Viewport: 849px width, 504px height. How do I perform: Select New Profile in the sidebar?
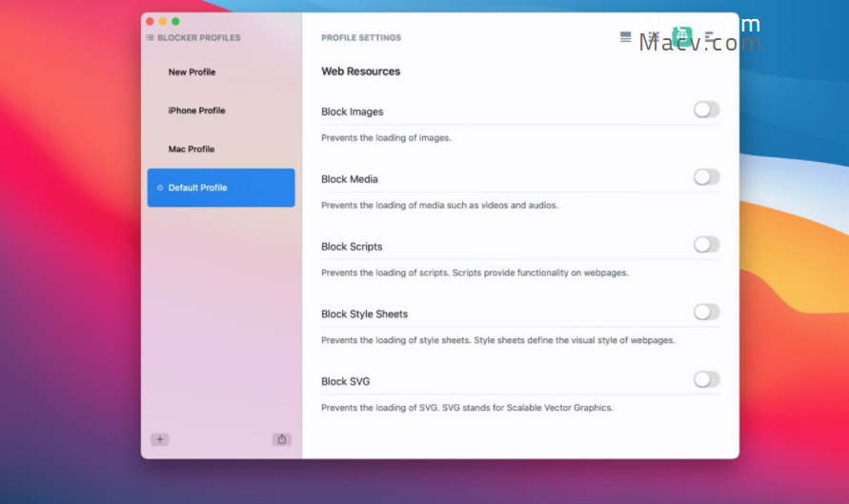(221, 72)
